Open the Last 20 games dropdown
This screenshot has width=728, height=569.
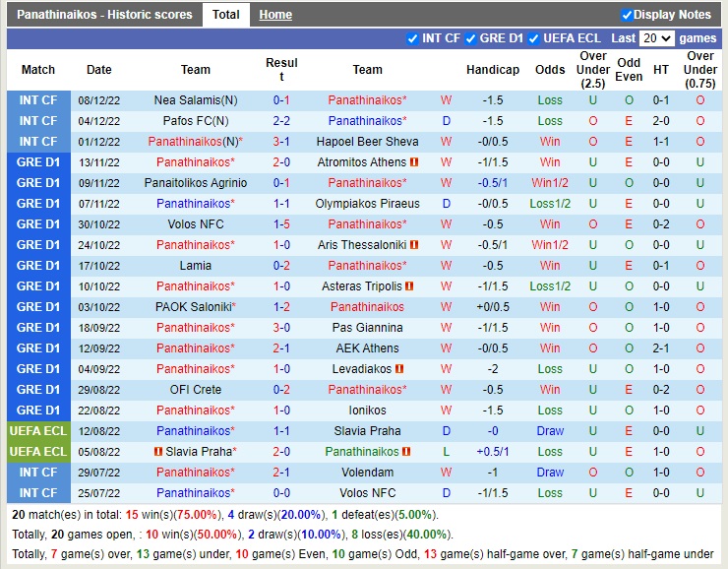(x=656, y=38)
